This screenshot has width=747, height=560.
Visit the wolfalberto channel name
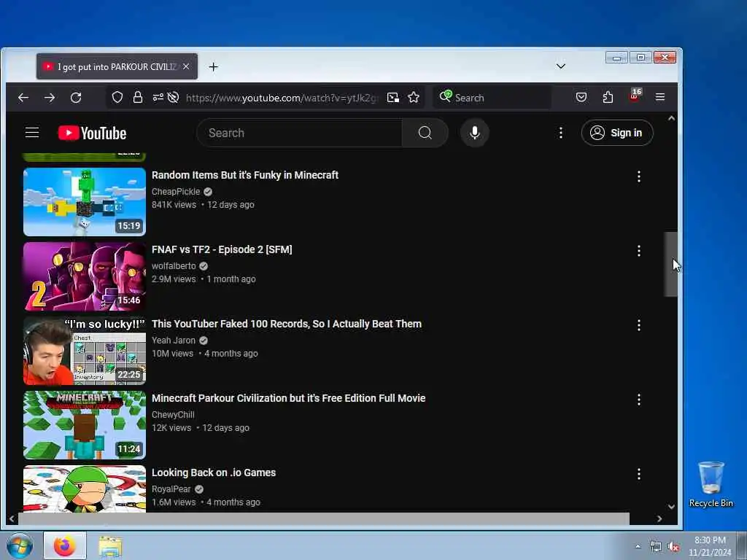[x=174, y=265]
